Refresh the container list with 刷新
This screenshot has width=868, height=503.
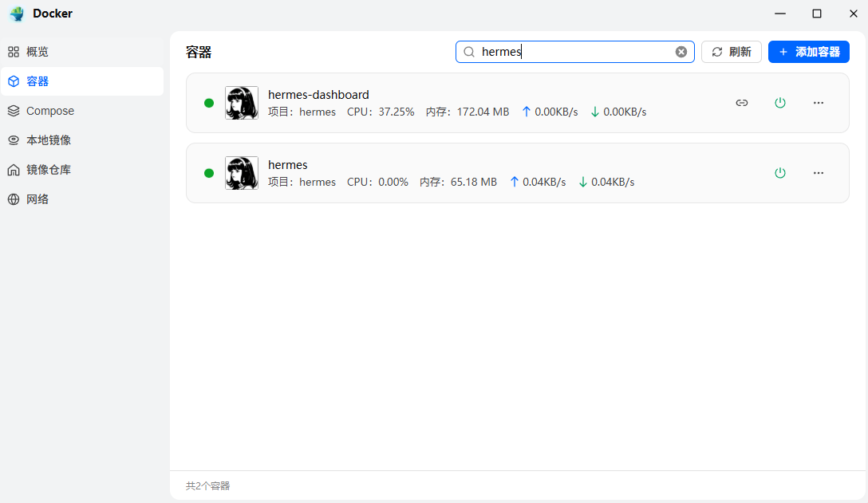(732, 52)
